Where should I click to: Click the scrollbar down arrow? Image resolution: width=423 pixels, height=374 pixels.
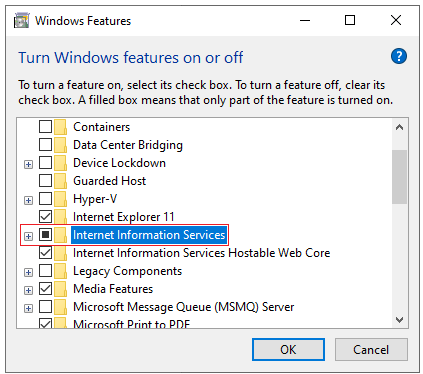tap(399, 320)
